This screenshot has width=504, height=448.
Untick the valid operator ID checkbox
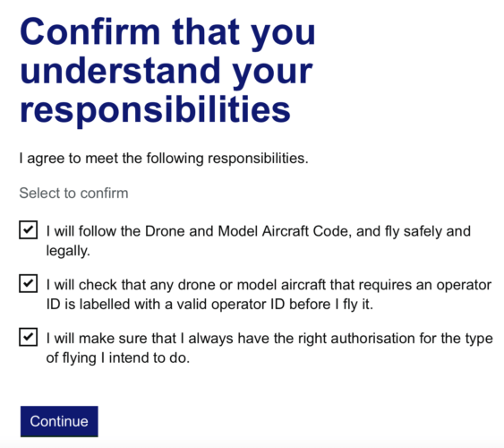29,283
